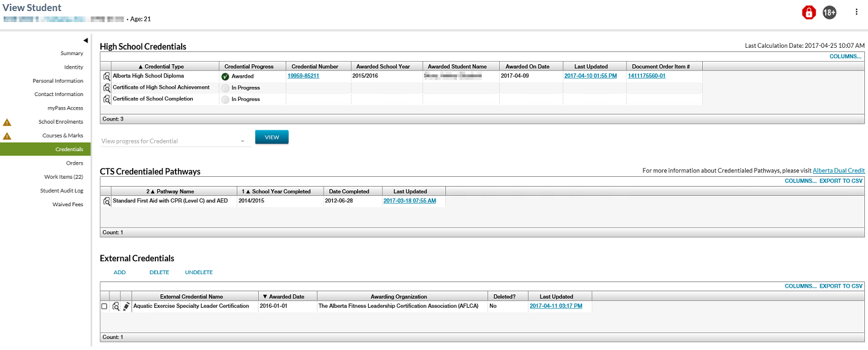The height and width of the screenshot is (350, 868).
Task: Open COLUMNS options for High School Credentials
Action: tap(845, 56)
